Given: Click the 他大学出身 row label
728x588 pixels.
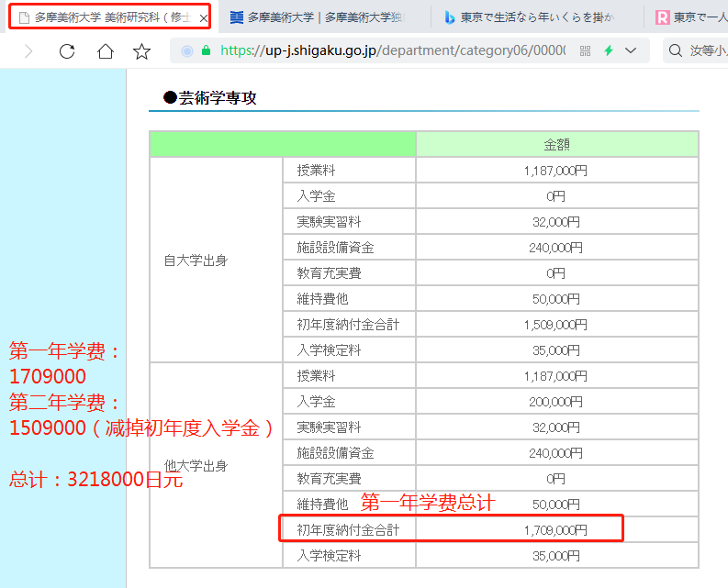Looking at the screenshot, I should [196, 466].
